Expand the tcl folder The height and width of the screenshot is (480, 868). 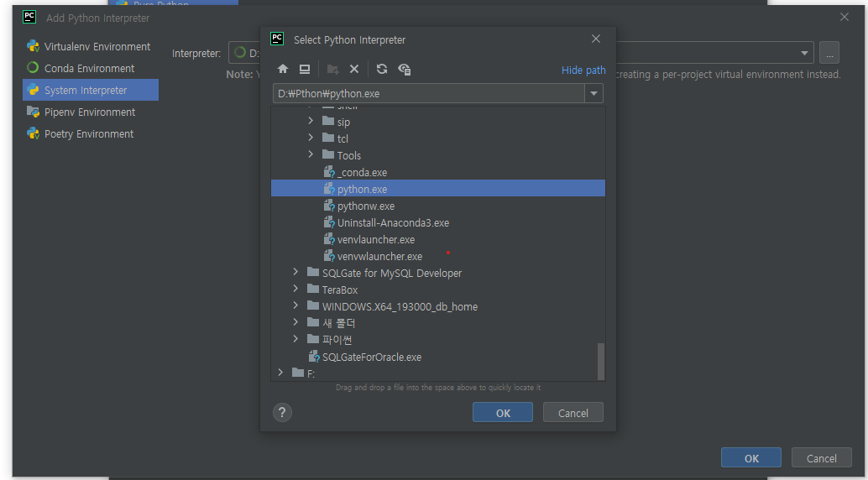click(x=311, y=138)
